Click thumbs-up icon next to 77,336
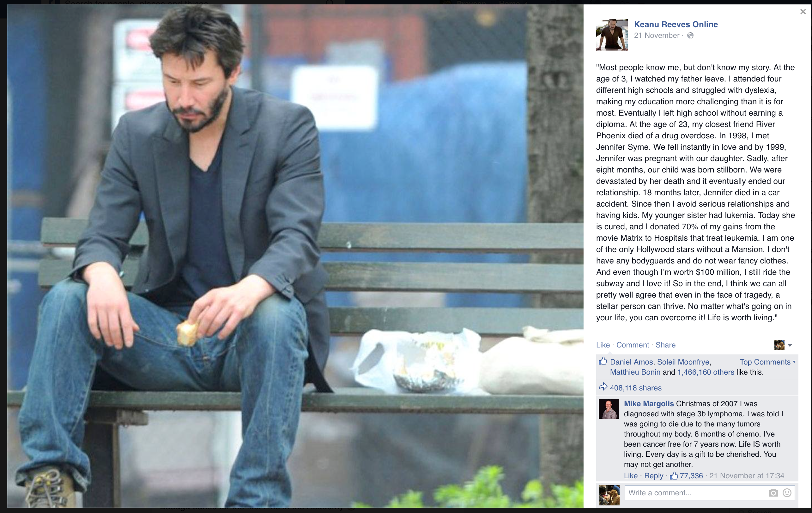 coord(674,476)
